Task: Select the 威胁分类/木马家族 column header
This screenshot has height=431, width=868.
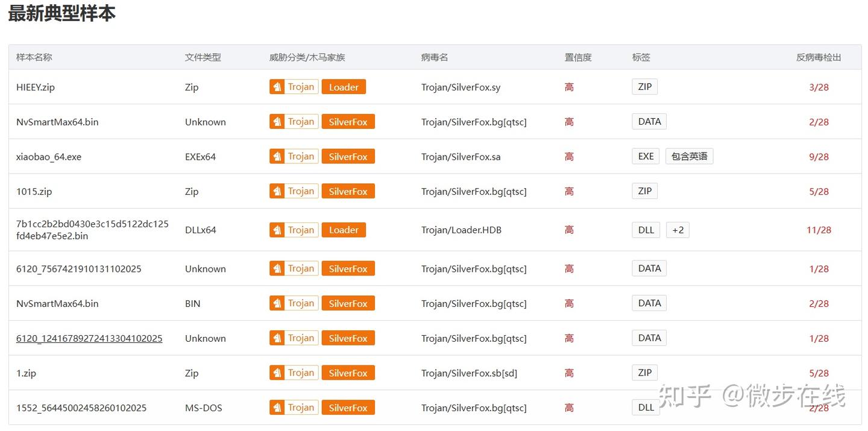Action: pyautogui.click(x=307, y=57)
